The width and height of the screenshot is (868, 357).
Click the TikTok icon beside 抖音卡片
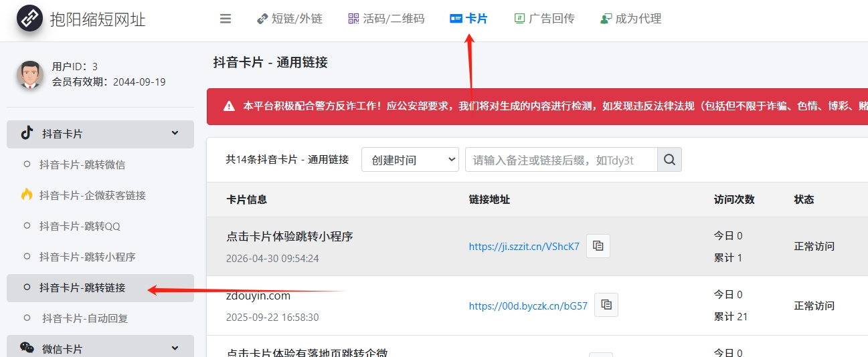coord(27,133)
